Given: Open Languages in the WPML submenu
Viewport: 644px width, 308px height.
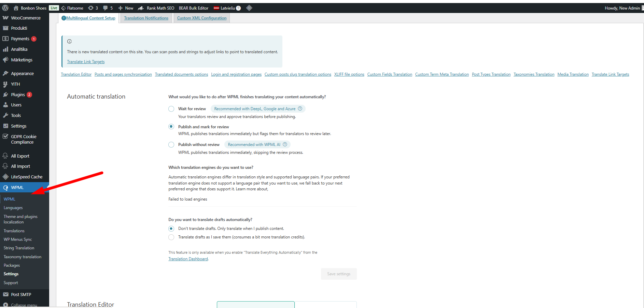Looking at the screenshot, I should click(13, 208).
